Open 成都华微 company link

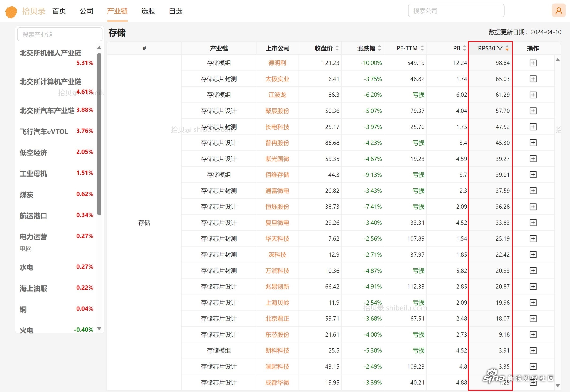tap(277, 382)
